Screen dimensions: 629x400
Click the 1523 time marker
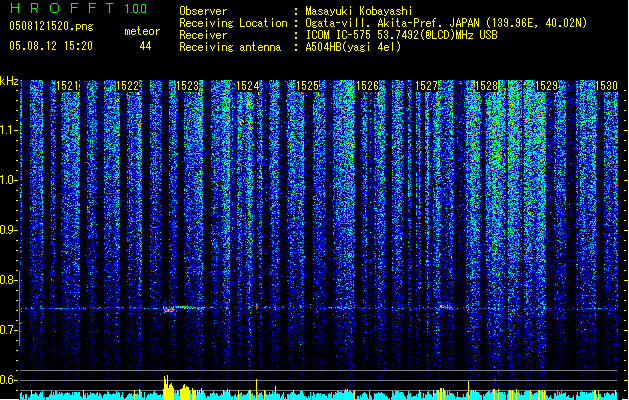click(x=187, y=86)
